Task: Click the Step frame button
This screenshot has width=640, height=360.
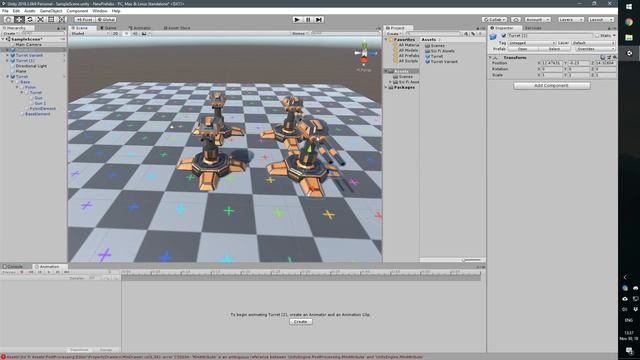Action: pyautogui.click(x=319, y=20)
